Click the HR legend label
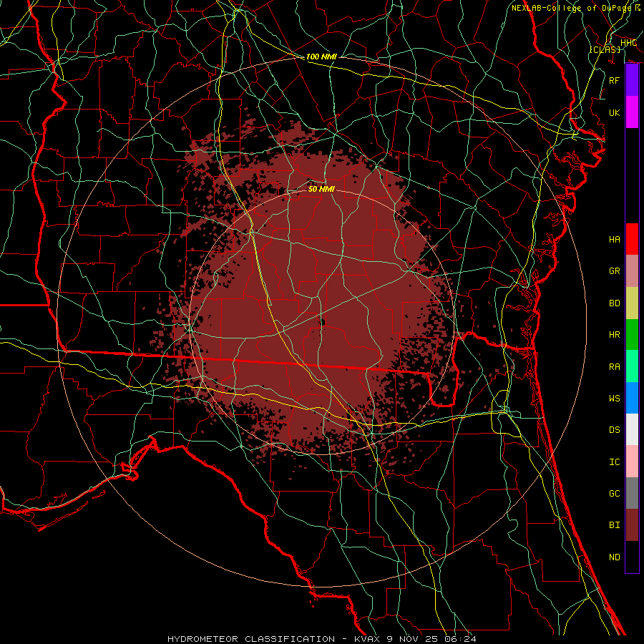 (x=615, y=335)
